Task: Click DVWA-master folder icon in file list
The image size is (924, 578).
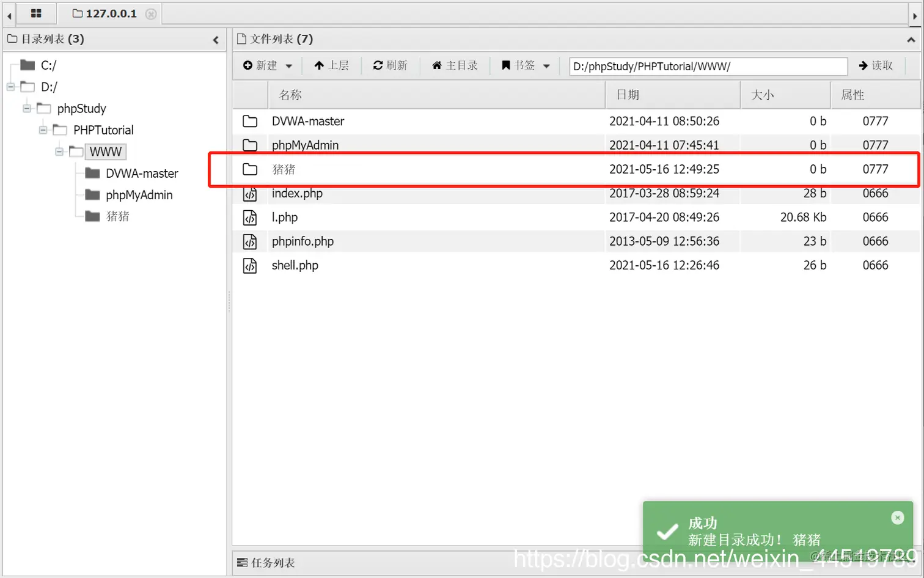Action: [x=250, y=121]
